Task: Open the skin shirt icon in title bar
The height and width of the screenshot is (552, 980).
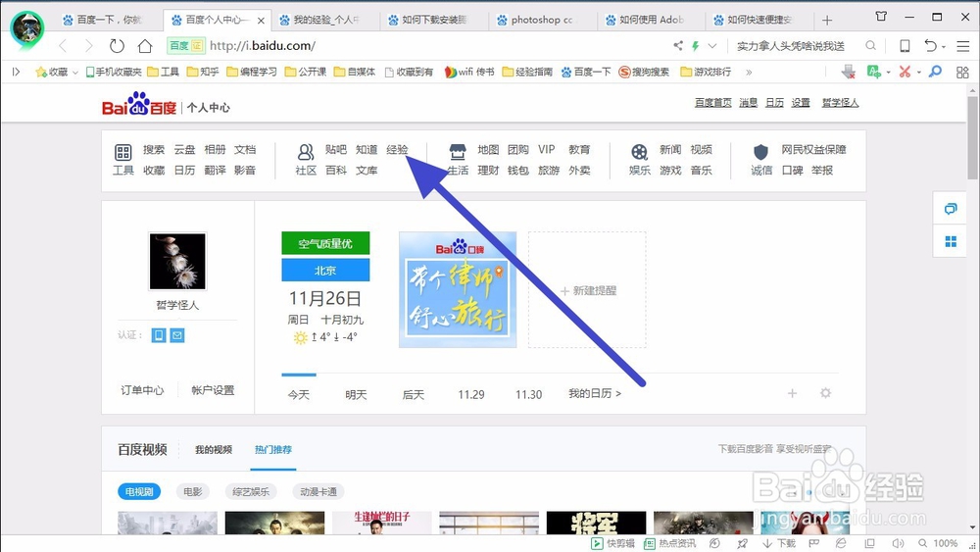Action: (x=881, y=17)
